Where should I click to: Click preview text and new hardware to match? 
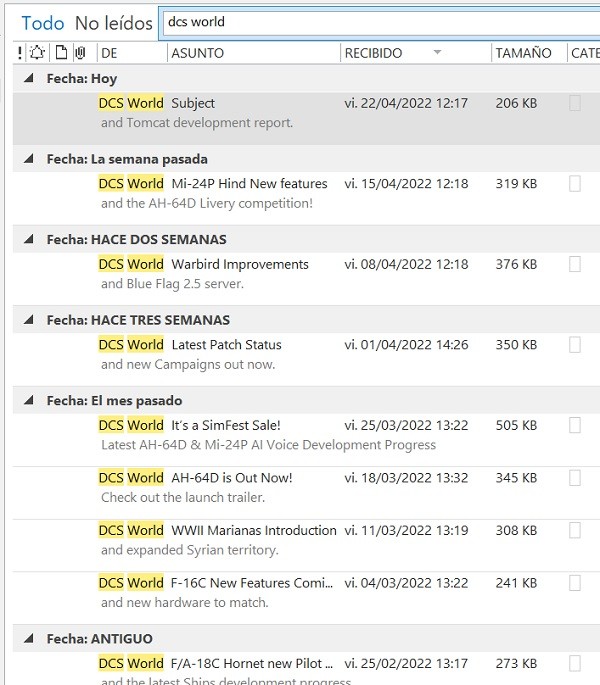pyautogui.click(x=184, y=603)
